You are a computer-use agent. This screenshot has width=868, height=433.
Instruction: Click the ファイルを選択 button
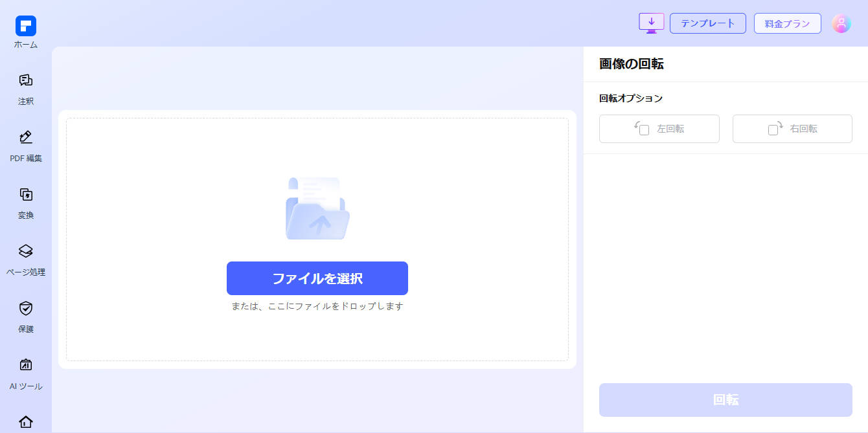tap(317, 278)
